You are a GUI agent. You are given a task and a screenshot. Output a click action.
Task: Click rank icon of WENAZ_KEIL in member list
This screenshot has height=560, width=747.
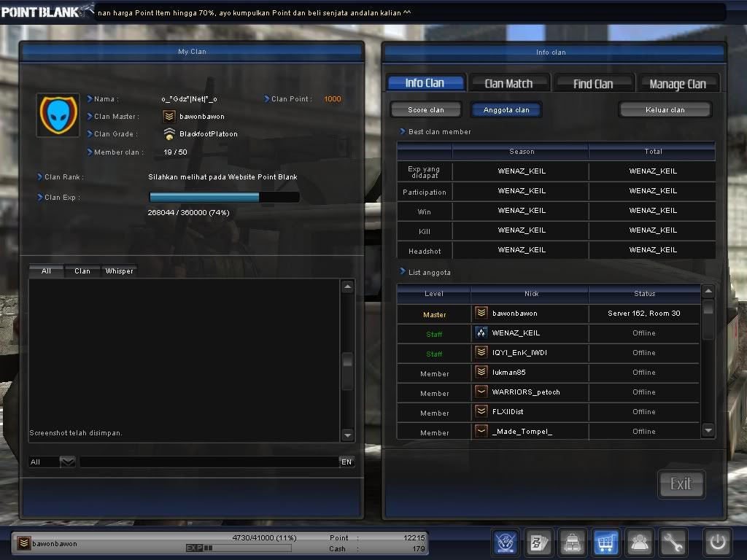click(481, 332)
